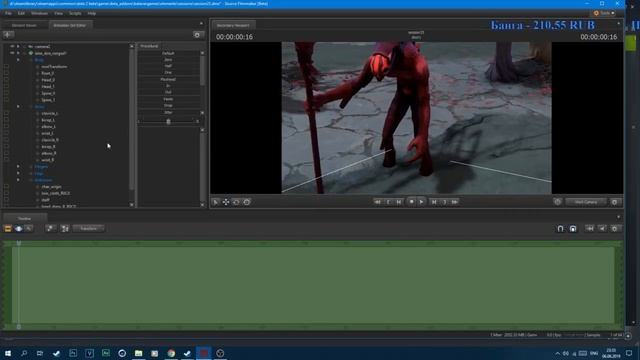Open the Animation Set Editor gear settings

point(197,35)
